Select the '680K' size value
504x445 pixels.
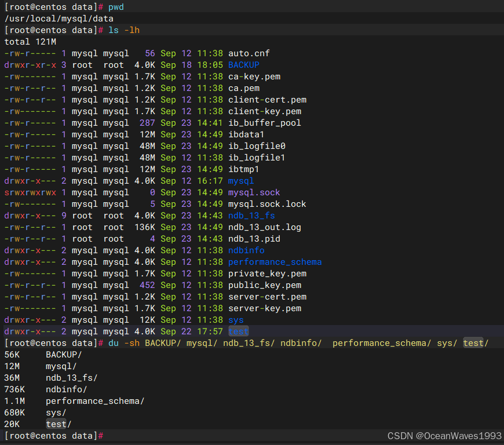coord(14,413)
